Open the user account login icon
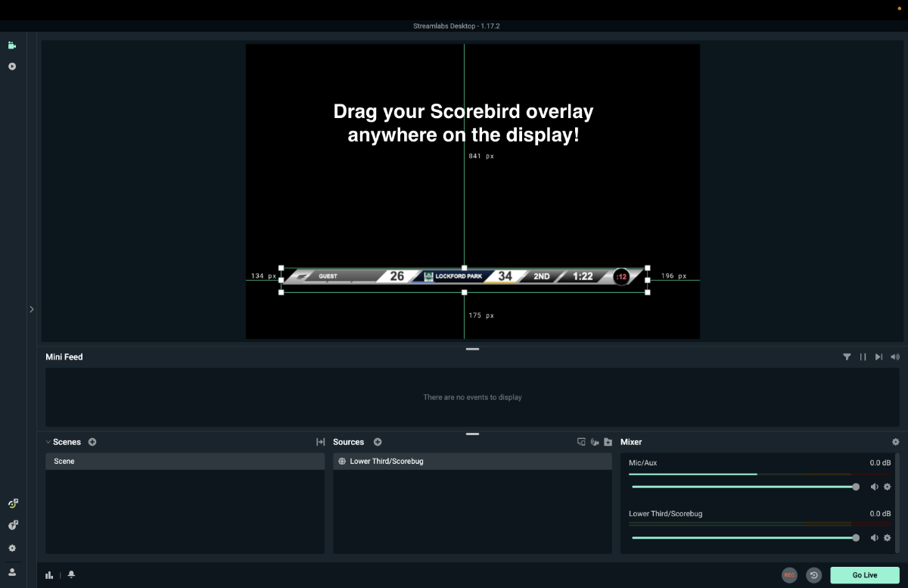The image size is (908, 588). click(x=12, y=572)
